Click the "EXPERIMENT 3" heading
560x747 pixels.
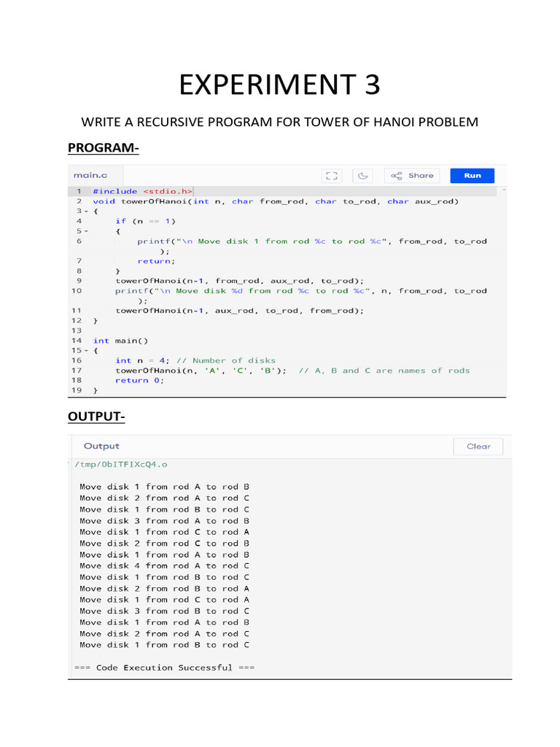point(279,85)
